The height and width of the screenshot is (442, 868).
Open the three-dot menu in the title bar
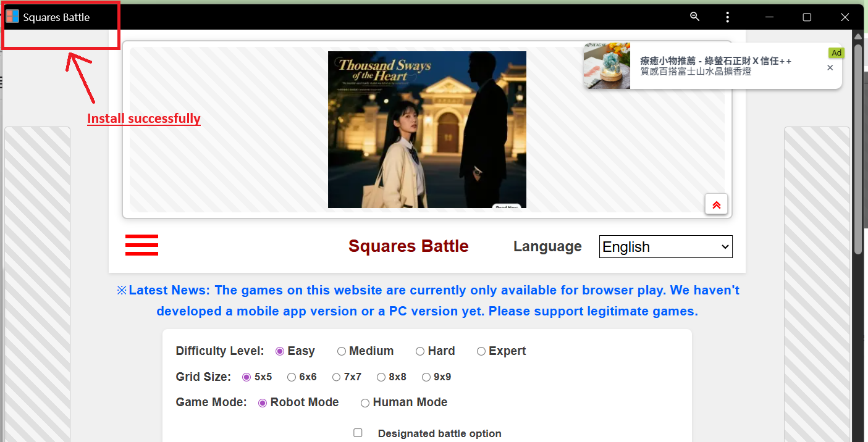727,17
